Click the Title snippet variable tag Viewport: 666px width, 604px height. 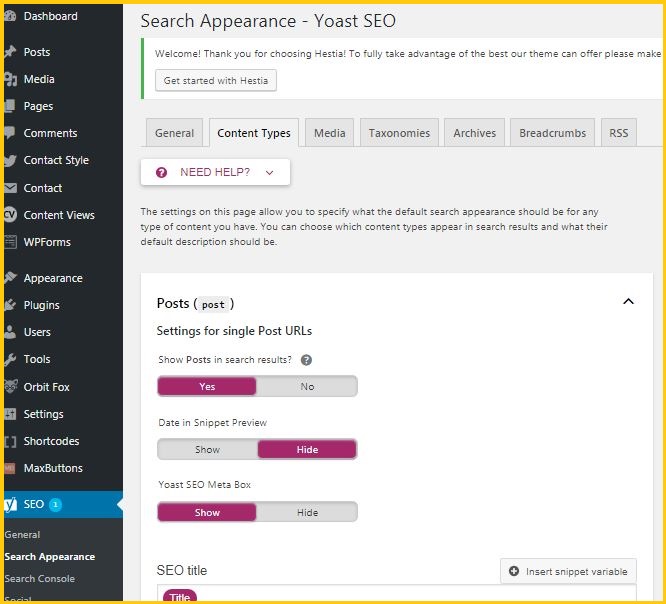point(180,596)
